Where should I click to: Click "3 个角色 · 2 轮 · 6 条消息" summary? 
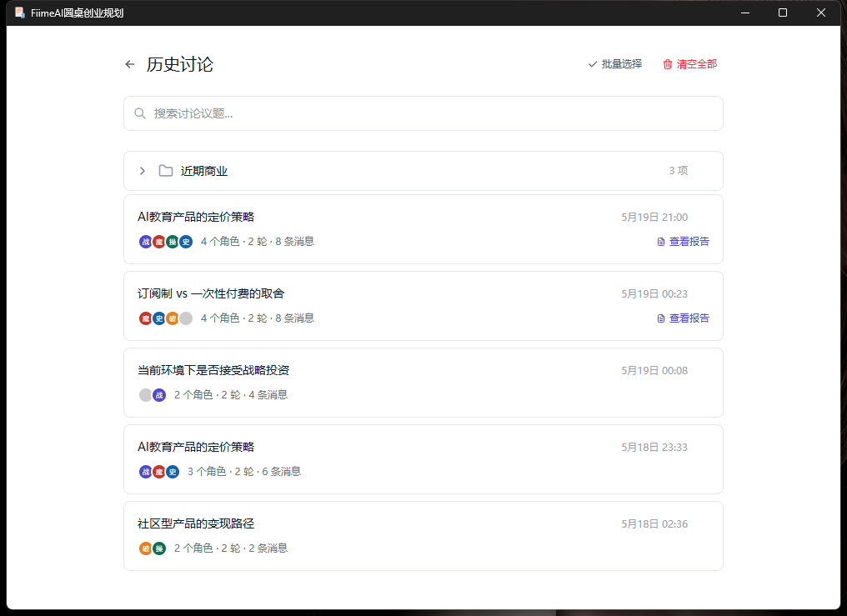[x=244, y=472]
